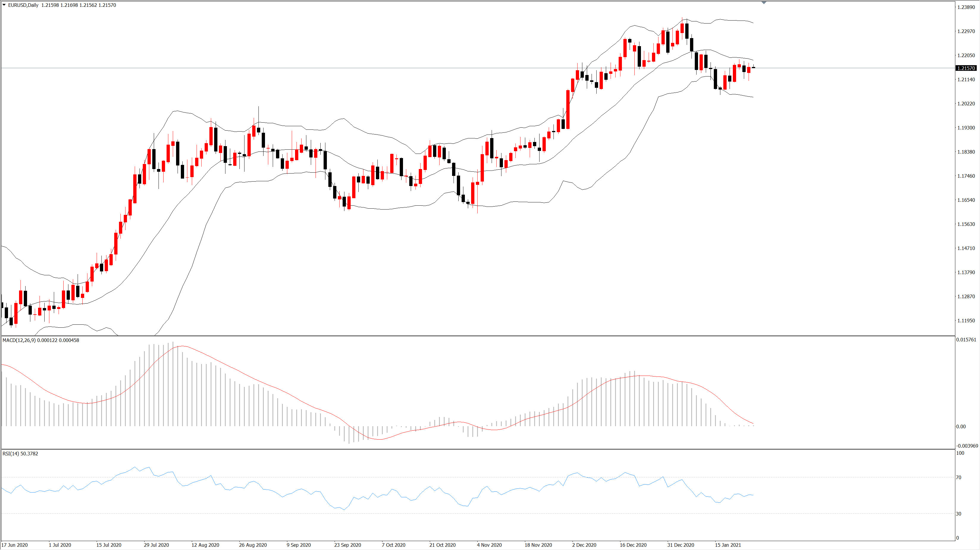The width and height of the screenshot is (980, 550).
Task: Select the EURUSD,Daily chart title text
Action: (23, 5)
